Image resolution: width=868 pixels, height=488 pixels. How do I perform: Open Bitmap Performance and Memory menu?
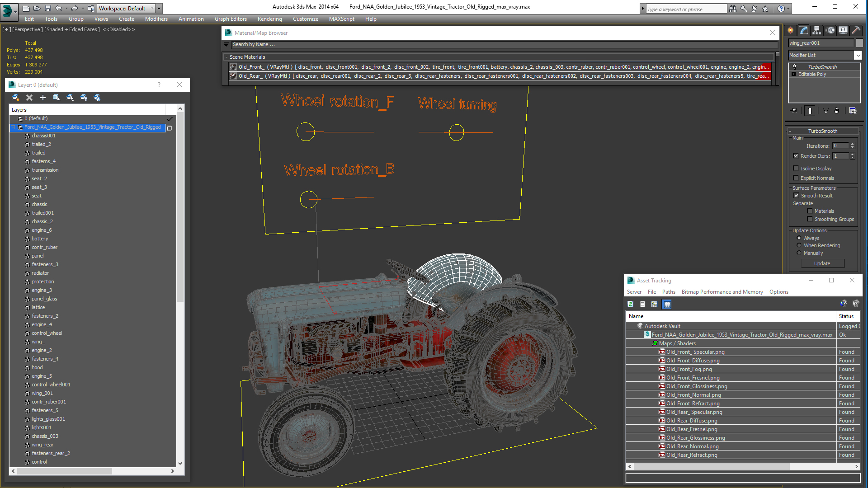(x=722, y=292)
